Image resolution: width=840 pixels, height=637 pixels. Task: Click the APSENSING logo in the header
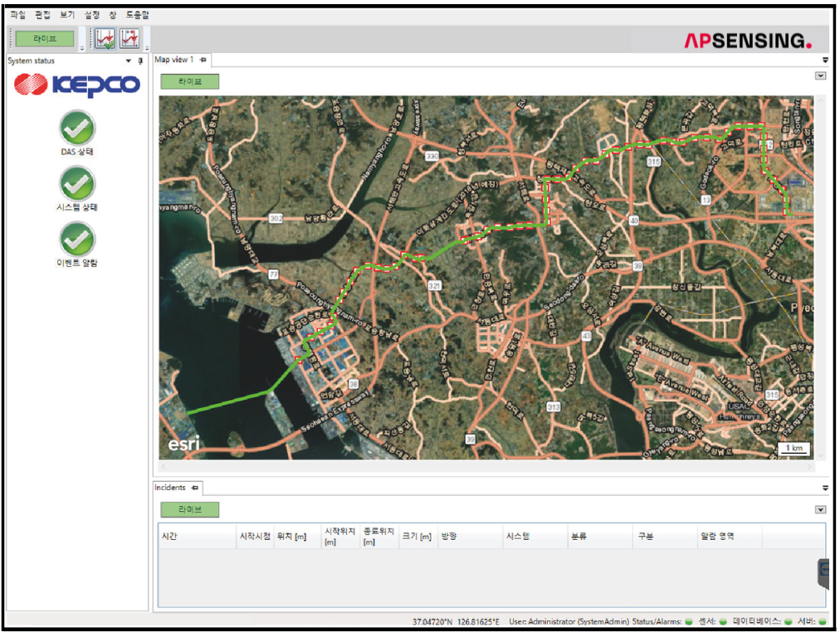coord(748,41)
